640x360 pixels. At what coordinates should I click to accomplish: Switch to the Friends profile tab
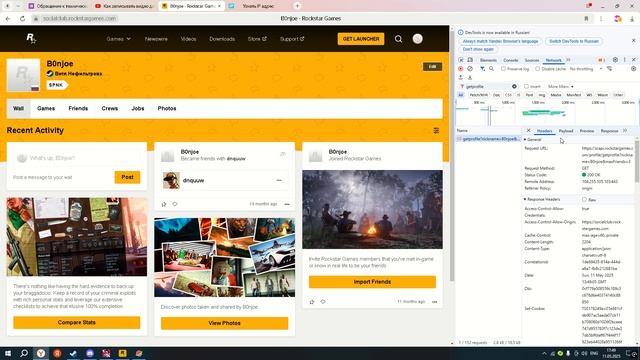(x=78, y=109)
